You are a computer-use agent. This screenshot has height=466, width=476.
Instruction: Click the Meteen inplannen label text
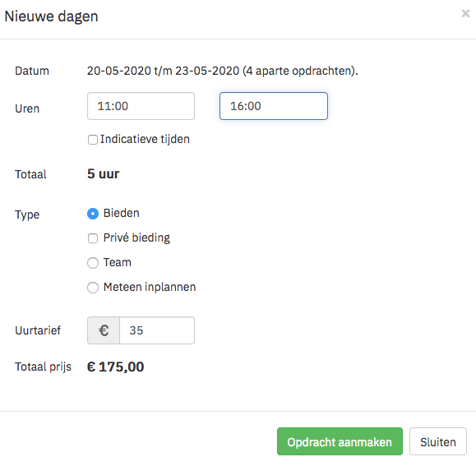[150, 287]
